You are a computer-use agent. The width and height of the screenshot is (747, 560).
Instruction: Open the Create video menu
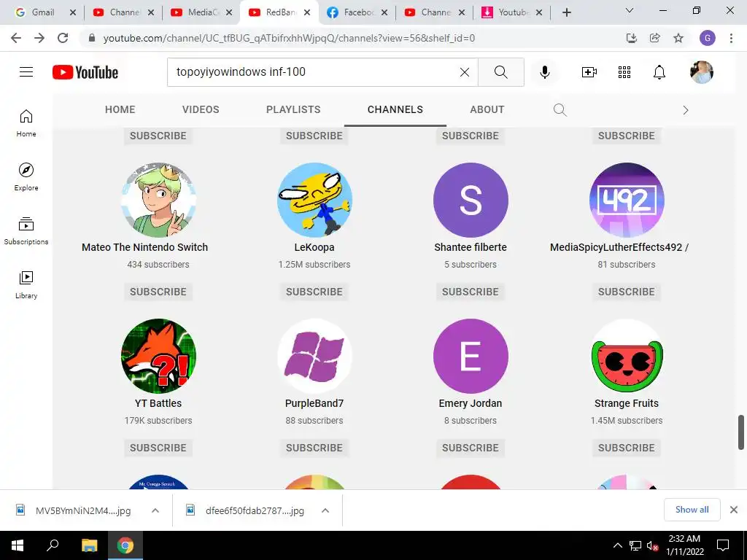[589, 72]
